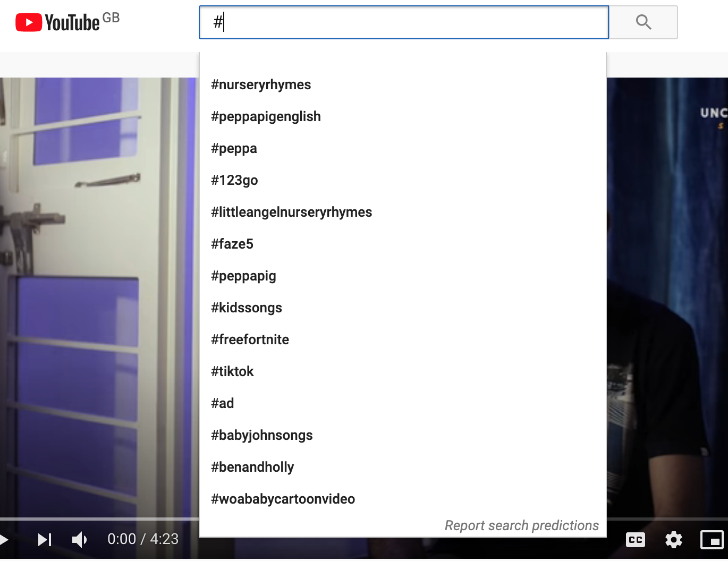The width and height of the screenshot is (728, 561).
Task: Select #nurseryrhymes suggestion
Action: (403, 84)
